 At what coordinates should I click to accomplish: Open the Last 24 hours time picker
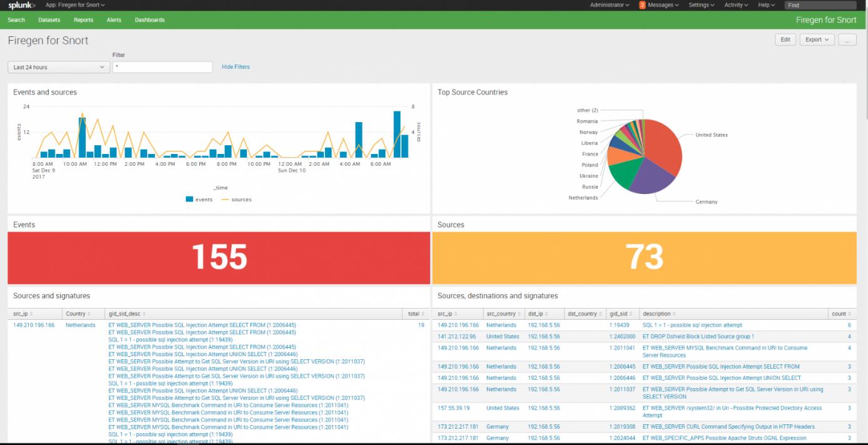59,67
